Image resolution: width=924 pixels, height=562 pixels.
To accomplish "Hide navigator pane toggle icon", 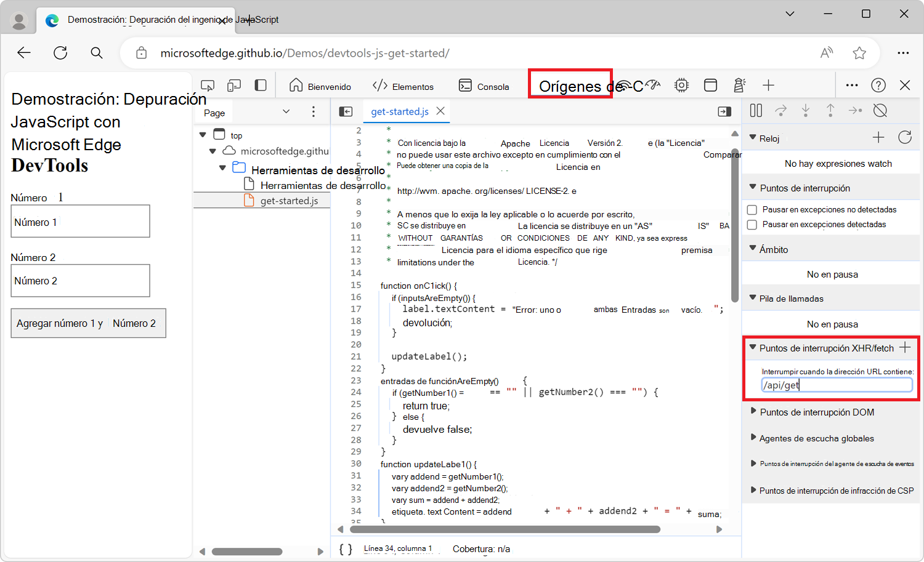I will (x=346, y=111).
